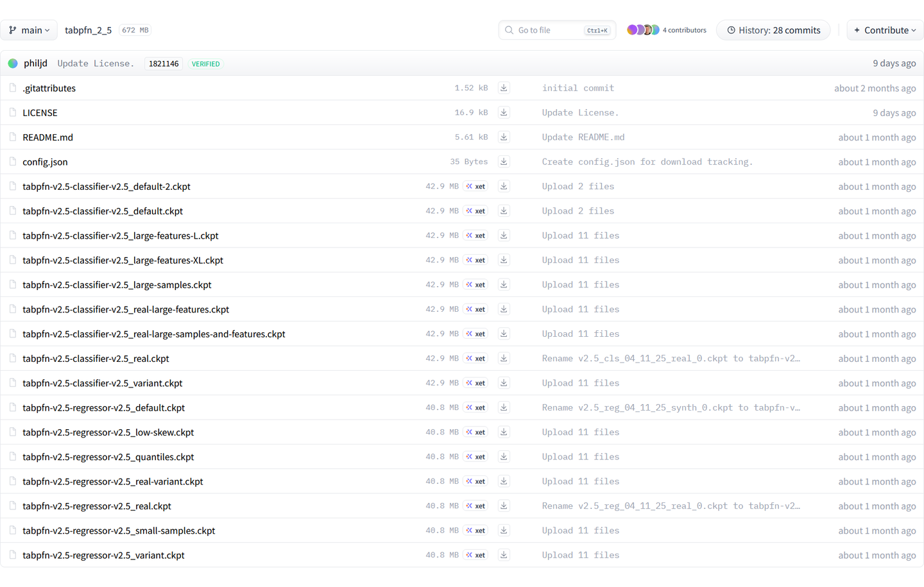Focus the Go to file search field

point(557,30)
